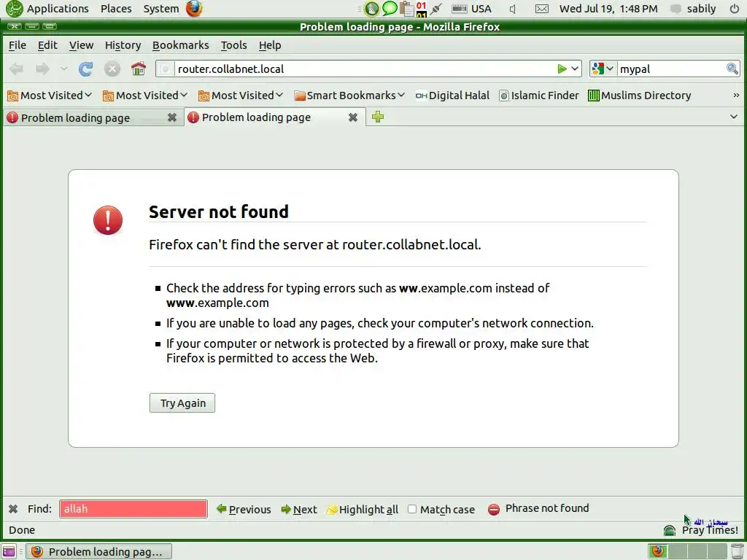
Task: Expand the second Most Visited bookmarks folder
Action: point(145,96)
